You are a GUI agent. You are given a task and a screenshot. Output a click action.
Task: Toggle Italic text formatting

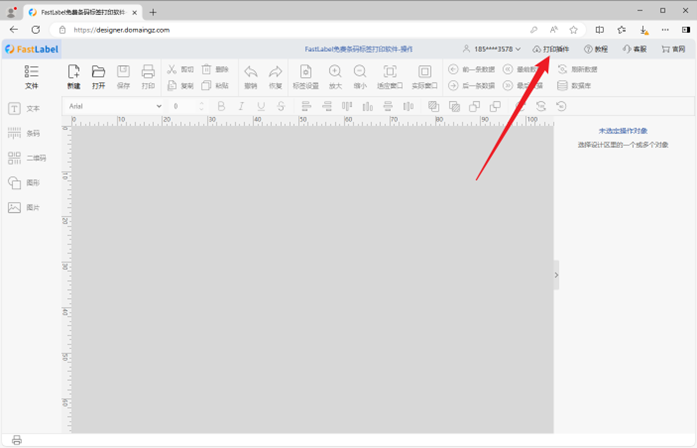pos(241,106)
